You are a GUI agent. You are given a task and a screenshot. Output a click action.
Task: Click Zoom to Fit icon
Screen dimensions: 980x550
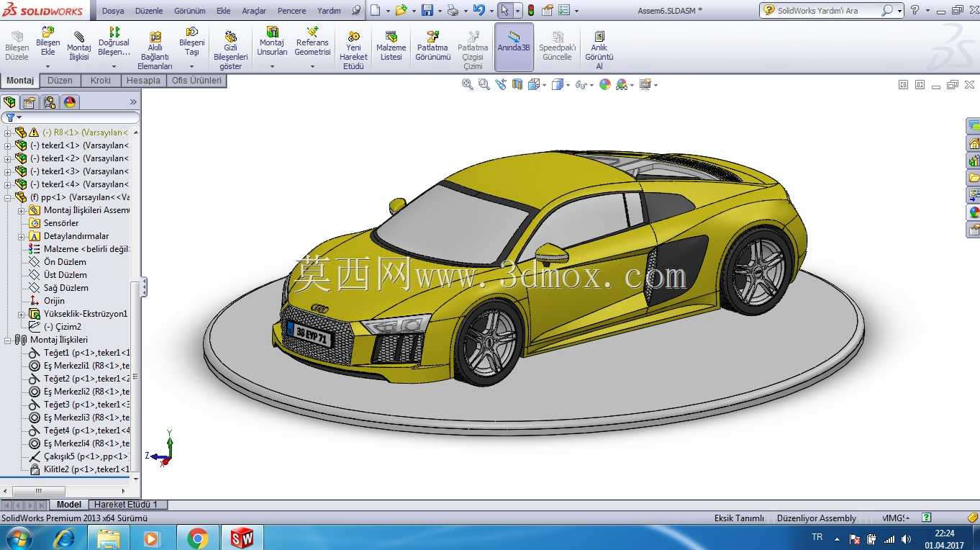[468, 85]
